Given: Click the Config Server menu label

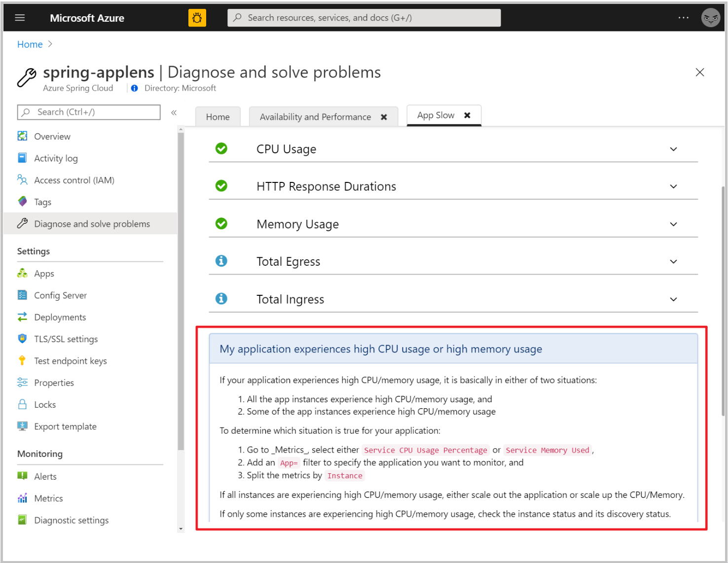Looking at the screenshot, I should (60, 295).
